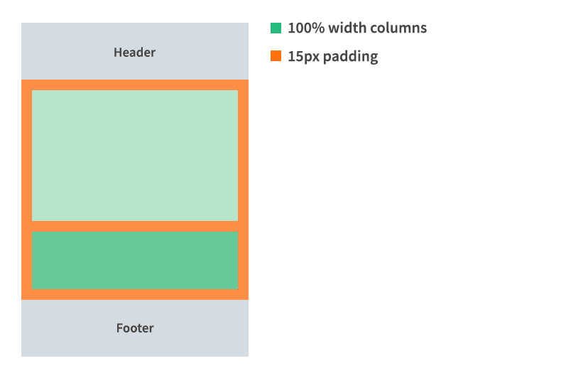This screenshot has height=378, width=588.
Task: Click the large light green column
Action: 135,155
